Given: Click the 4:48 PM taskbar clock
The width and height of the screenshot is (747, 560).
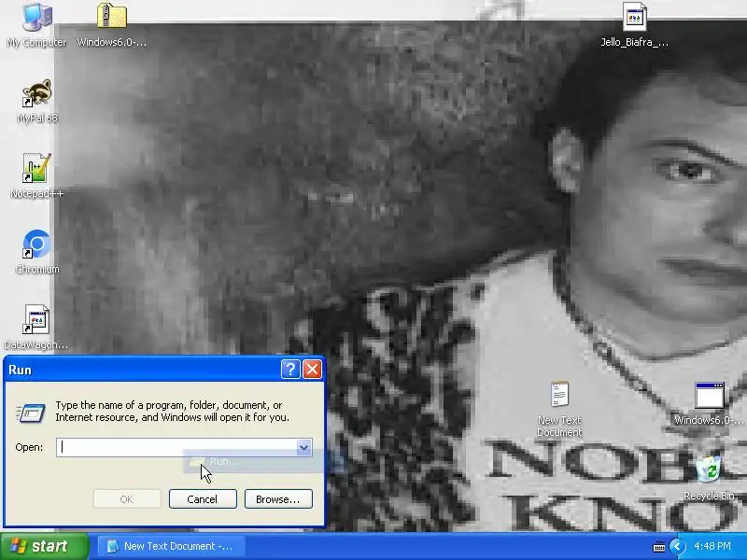Looking at the screenshot, I should pyautogui.click(x=712, y=546).
